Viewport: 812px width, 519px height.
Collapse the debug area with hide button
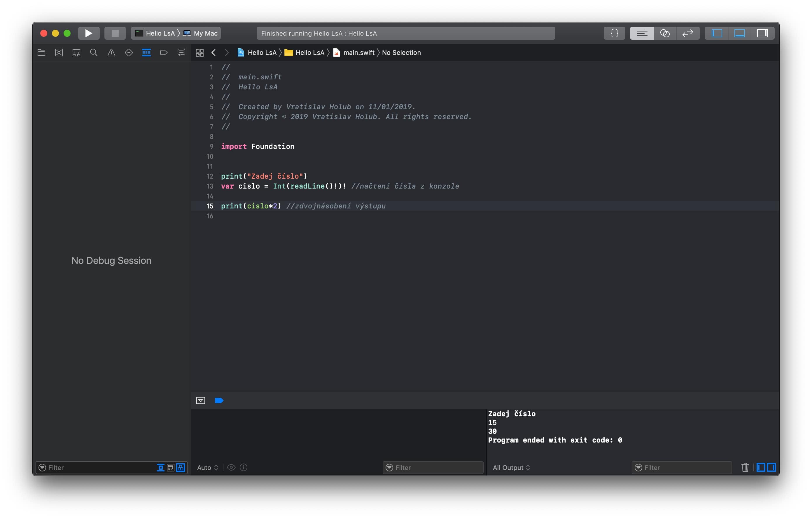click(201, 400)
